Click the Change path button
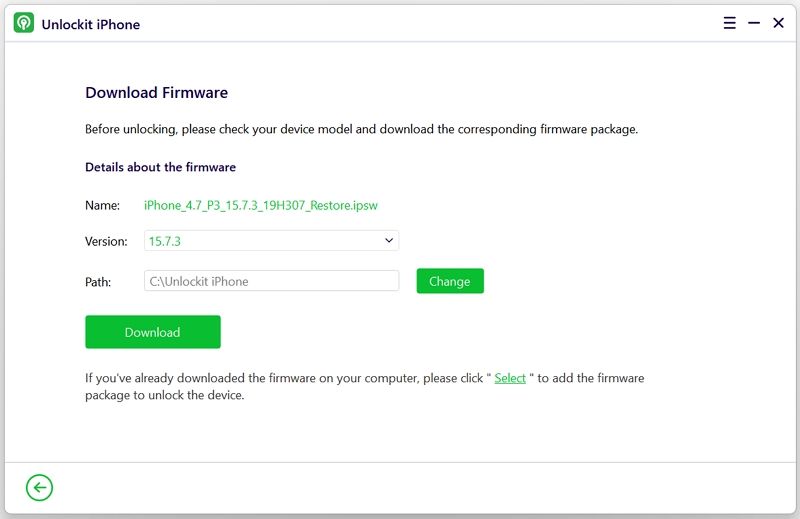The width and height of the screenshot is (800, 519). pyautogui.click(x=450, y=281)
